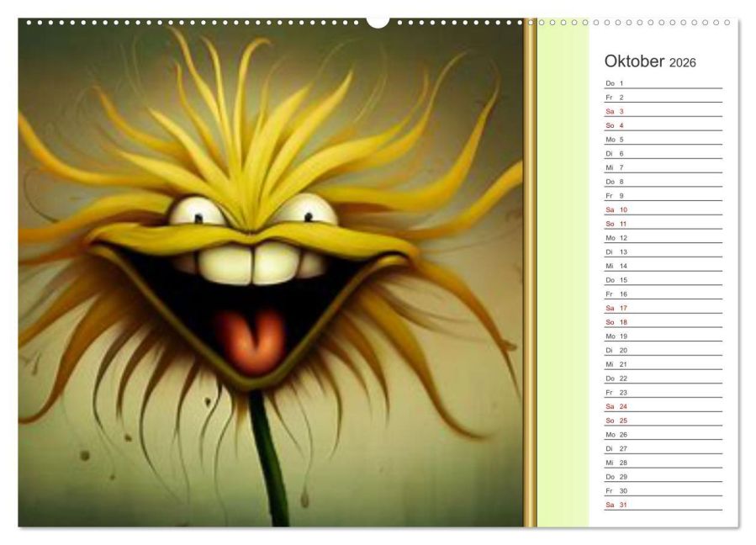756x545 pixels.
Task: Click the flower's large white teeth
Action: 252,263
